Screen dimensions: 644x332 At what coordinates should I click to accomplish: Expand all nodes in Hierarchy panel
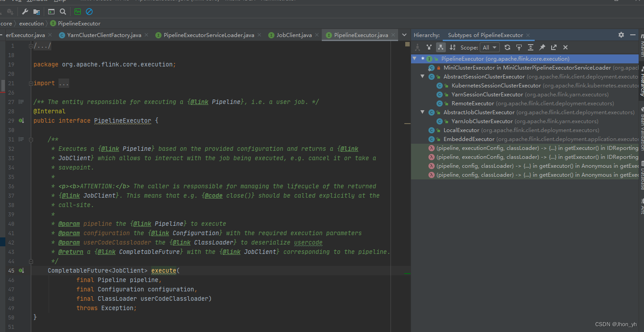click(531, 47)
